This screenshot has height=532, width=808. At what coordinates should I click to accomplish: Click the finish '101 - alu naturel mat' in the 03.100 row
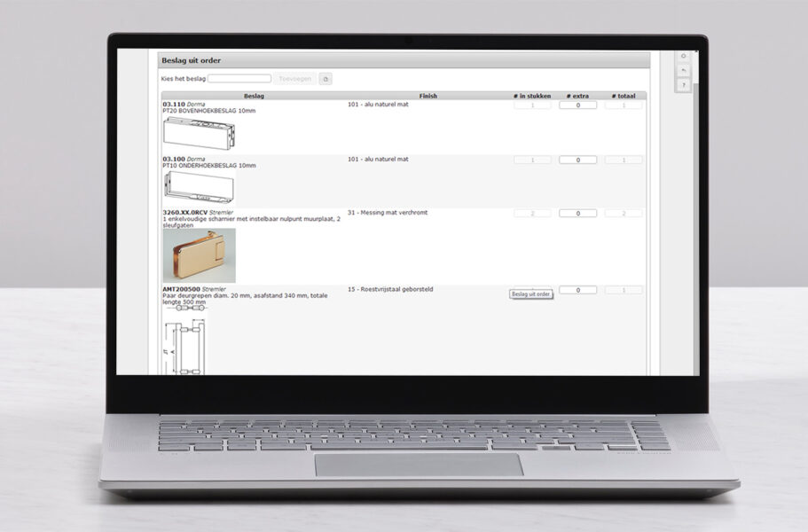click(378, 159)
